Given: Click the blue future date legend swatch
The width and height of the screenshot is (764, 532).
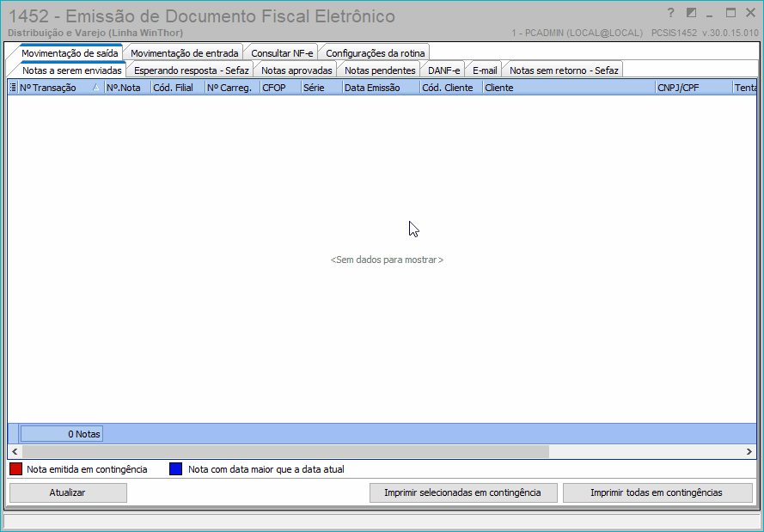Looking at the screenshot, I should tap(176, 469).
